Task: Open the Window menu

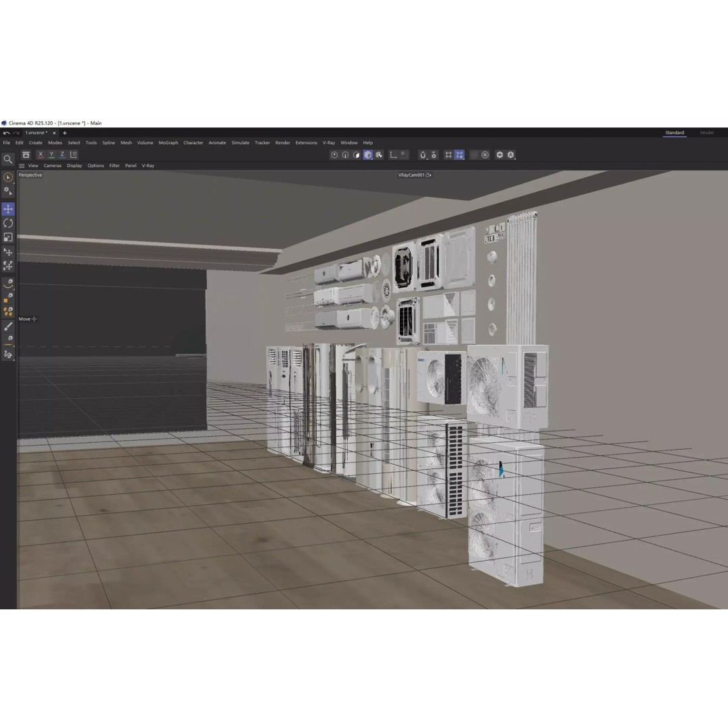Action: point(349,143)
